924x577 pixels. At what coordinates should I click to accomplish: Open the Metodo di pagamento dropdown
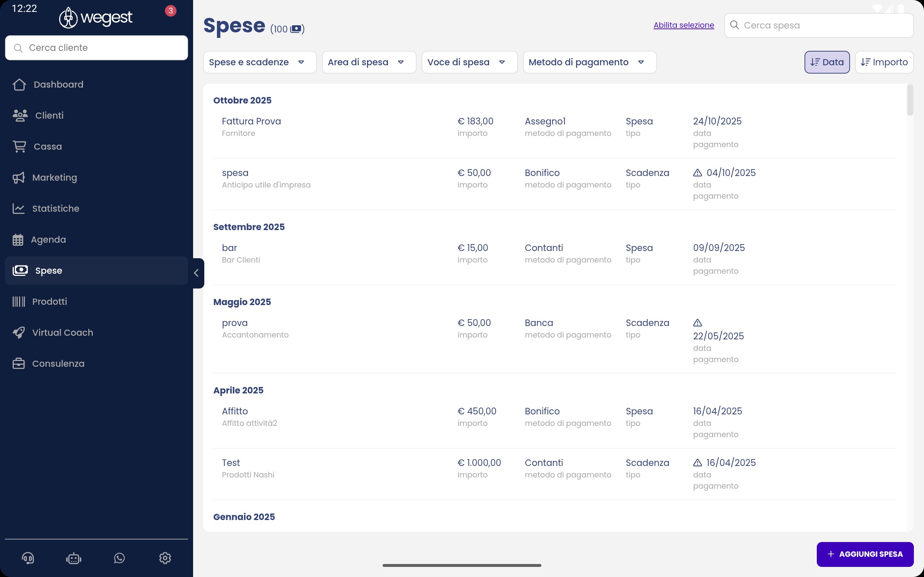point(589,62)
